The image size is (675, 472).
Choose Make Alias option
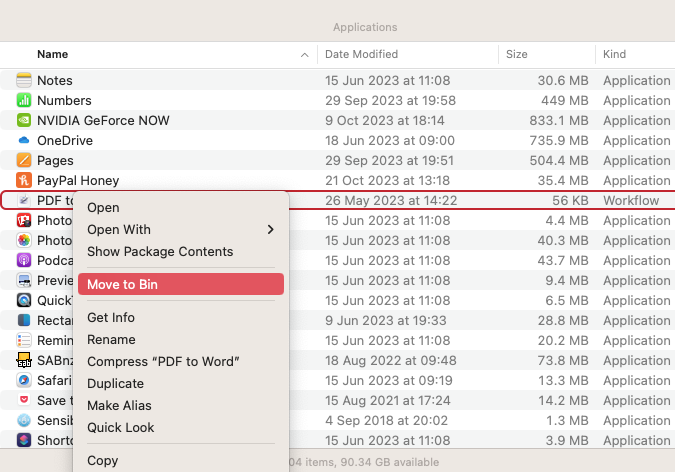pyautogui.click(x=181, y=405)
